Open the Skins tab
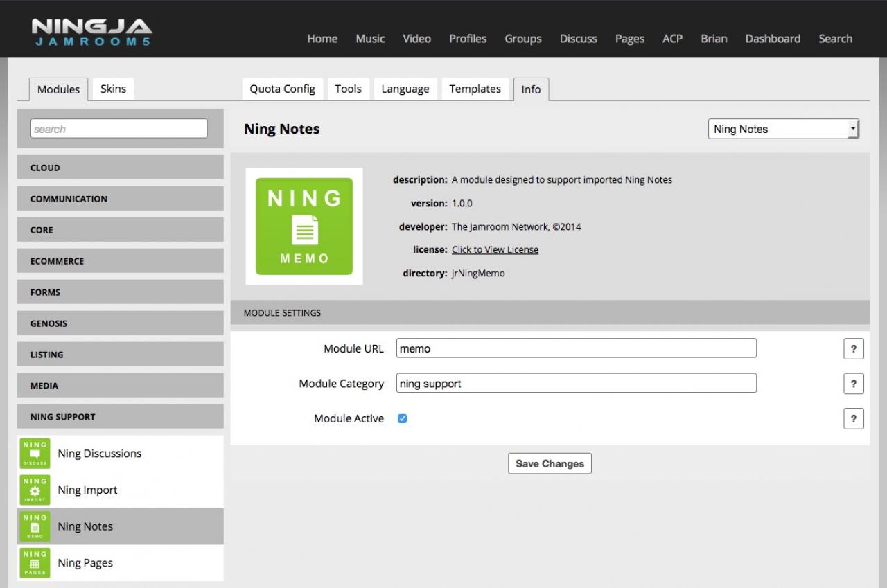This screenshot has width=887, height=588. coord(113,89)
